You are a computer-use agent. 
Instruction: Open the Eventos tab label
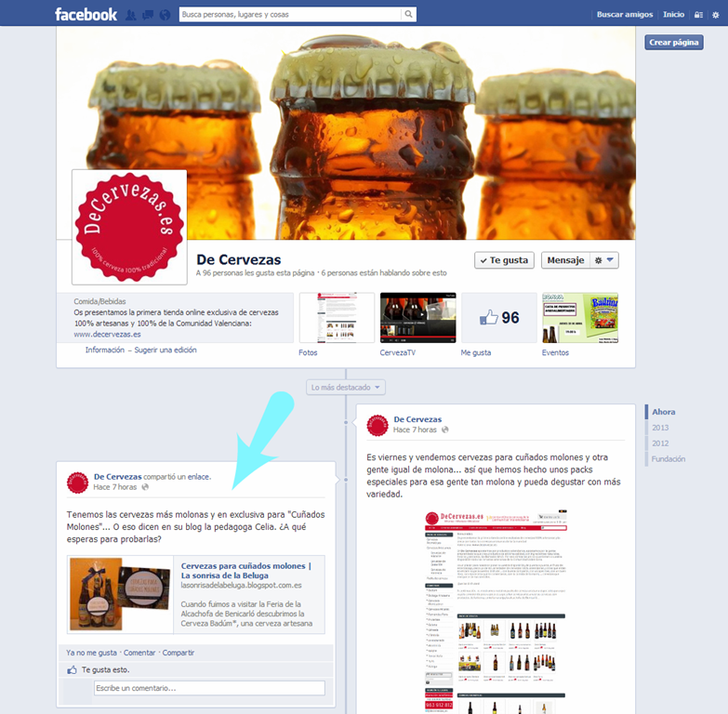pos(555,353)
